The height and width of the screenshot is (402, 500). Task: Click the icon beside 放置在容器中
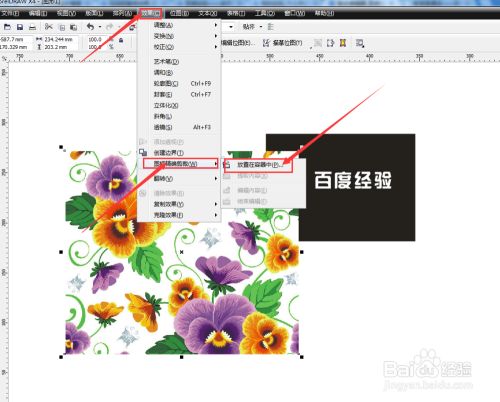(x=227, y=164)
